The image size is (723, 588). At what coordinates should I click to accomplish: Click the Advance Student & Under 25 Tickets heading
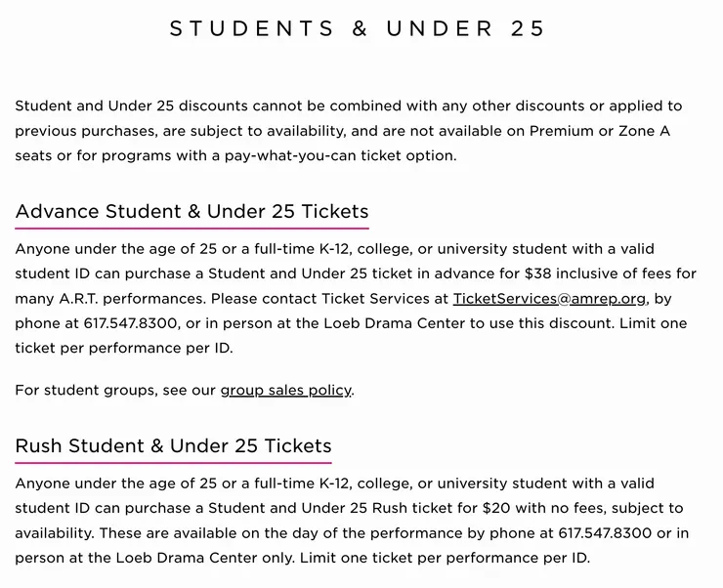coord(192,212)
